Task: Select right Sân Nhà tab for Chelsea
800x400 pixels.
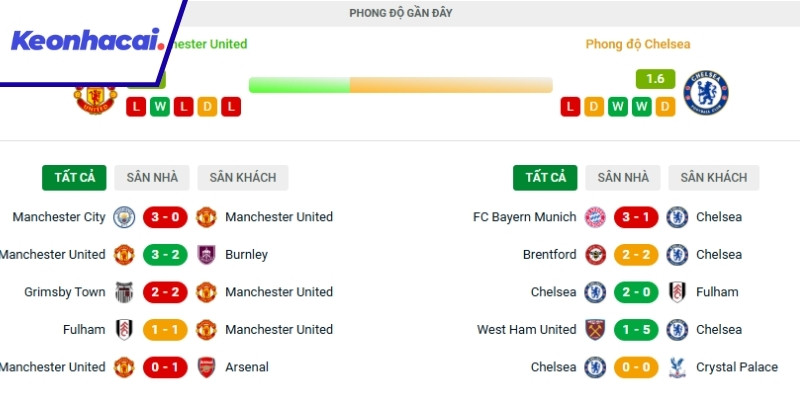Action: (x=623, y=178)
